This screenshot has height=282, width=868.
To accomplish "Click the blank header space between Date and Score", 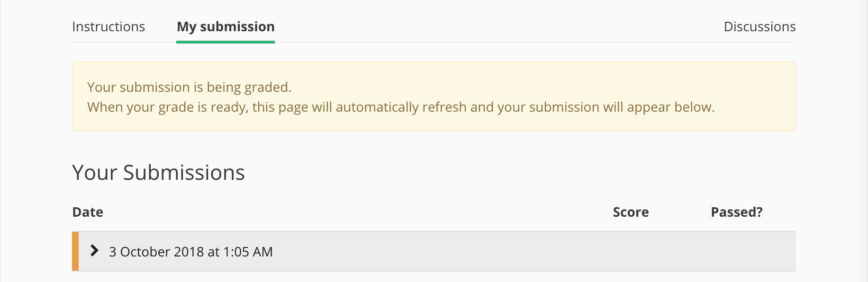I will point(355,212).
